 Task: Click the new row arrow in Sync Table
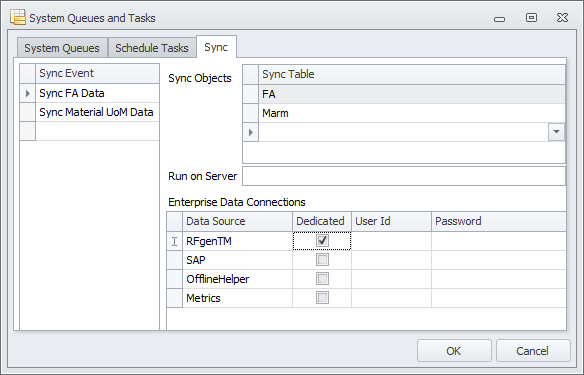[x=251, y=132]
